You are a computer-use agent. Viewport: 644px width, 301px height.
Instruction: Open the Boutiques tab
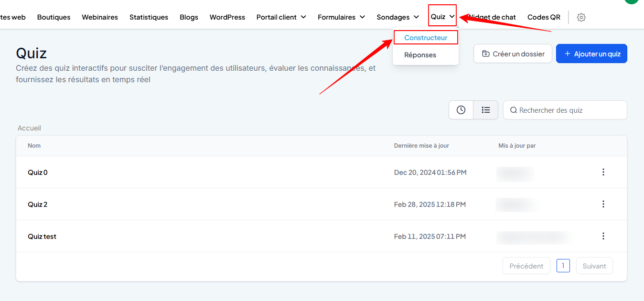54,17
